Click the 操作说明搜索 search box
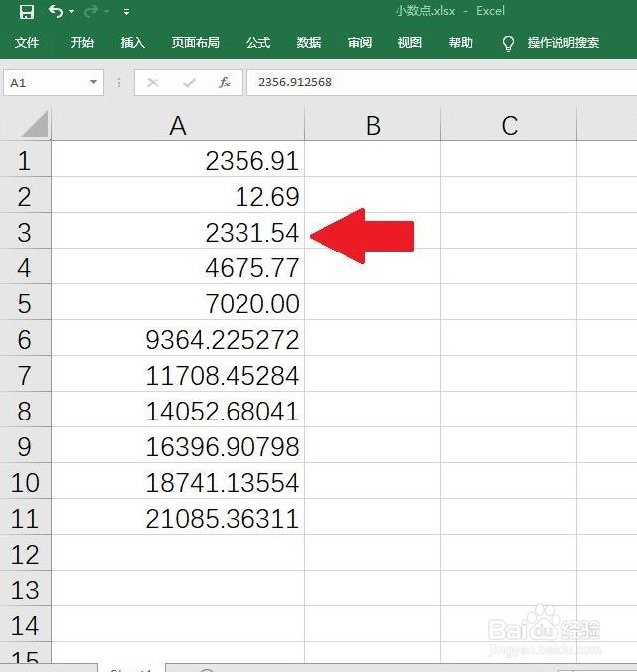 562,42
